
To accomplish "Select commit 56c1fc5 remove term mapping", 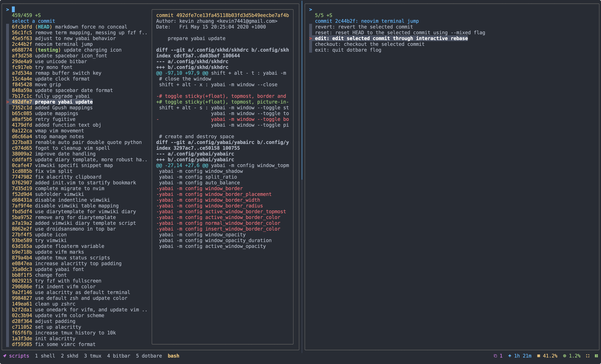I will [79, 33].
